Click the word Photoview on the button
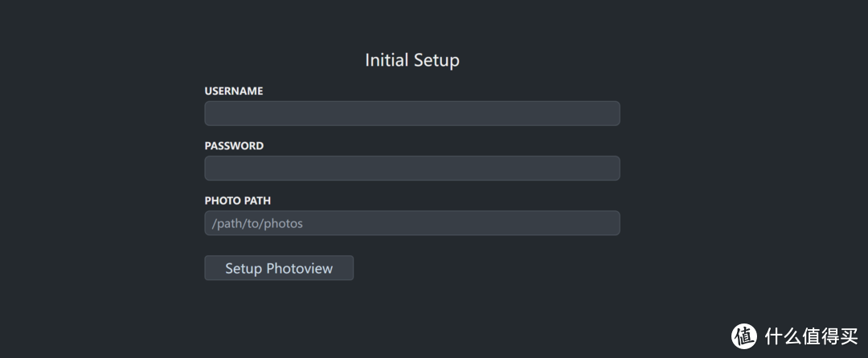Image resolution: width=868 pixels, height=358 pixels. (x=299, y=269)
